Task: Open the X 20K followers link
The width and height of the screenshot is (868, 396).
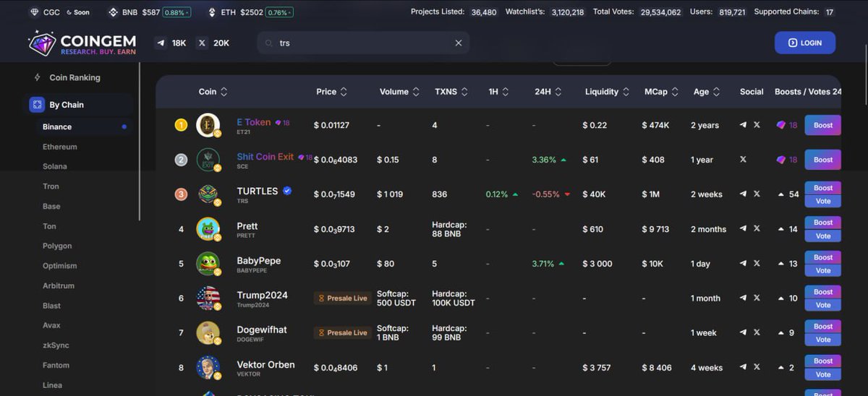Action: pyautogui.click(x=213, y=43)
